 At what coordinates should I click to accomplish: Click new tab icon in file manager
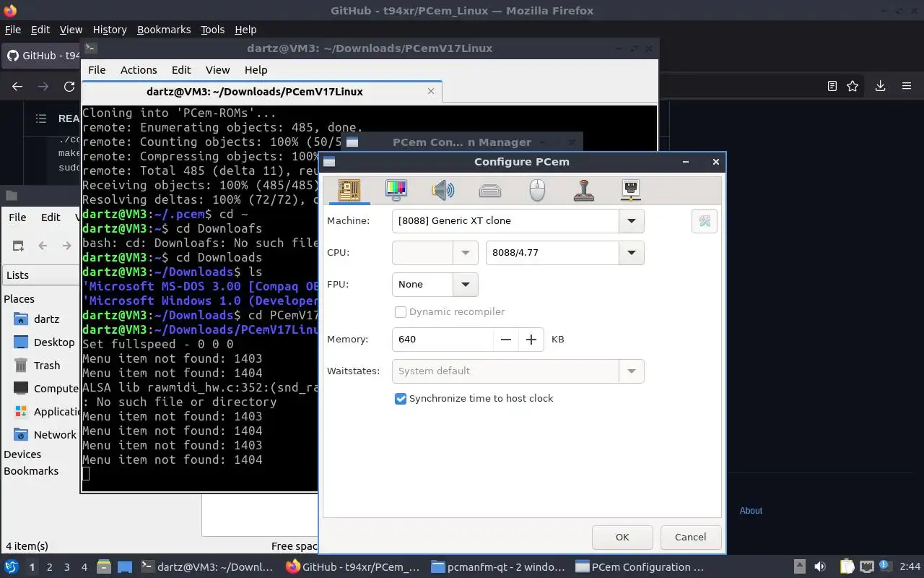click(x=18, y=246)
